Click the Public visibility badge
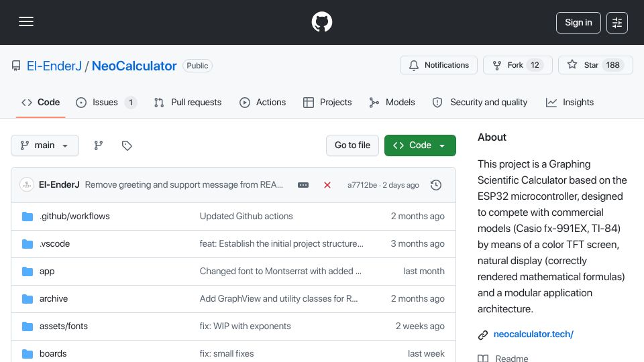The image size is (644, 362). tap(197, 66)
